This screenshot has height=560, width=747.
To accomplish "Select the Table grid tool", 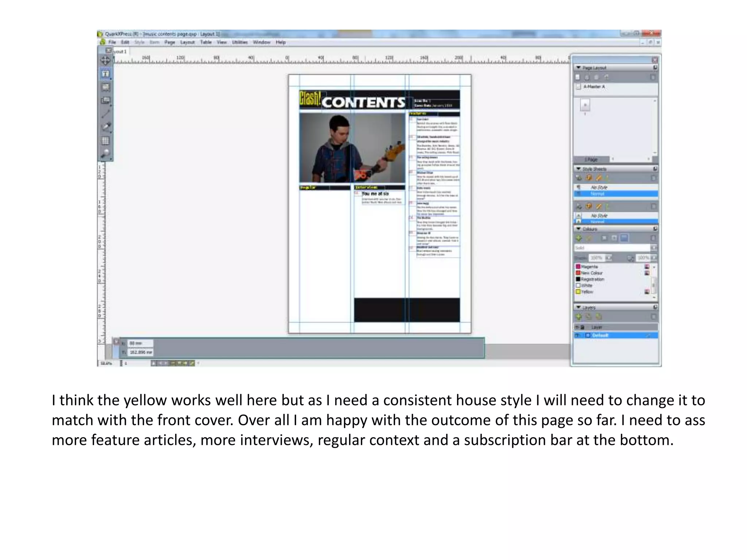I will (105, 141).
